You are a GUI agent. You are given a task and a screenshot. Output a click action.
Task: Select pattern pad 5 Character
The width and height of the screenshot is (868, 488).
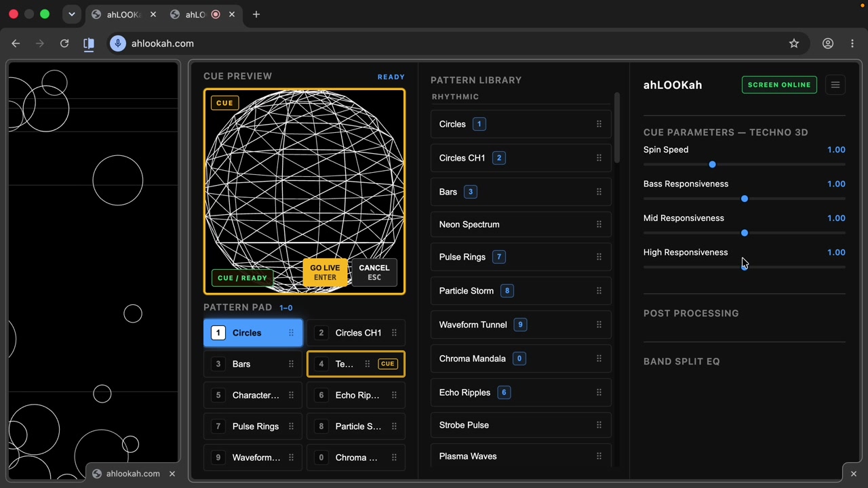tap(253, 395)
